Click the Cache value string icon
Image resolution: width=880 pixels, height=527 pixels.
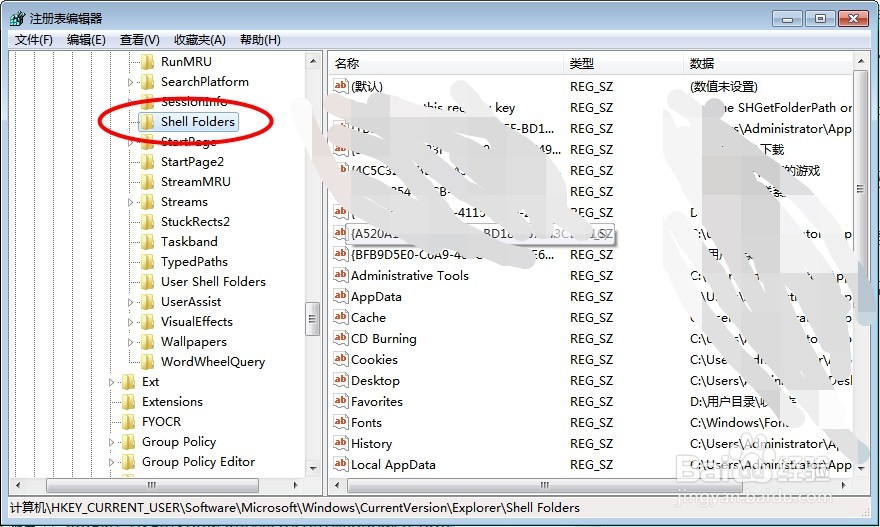coord(341,317)
